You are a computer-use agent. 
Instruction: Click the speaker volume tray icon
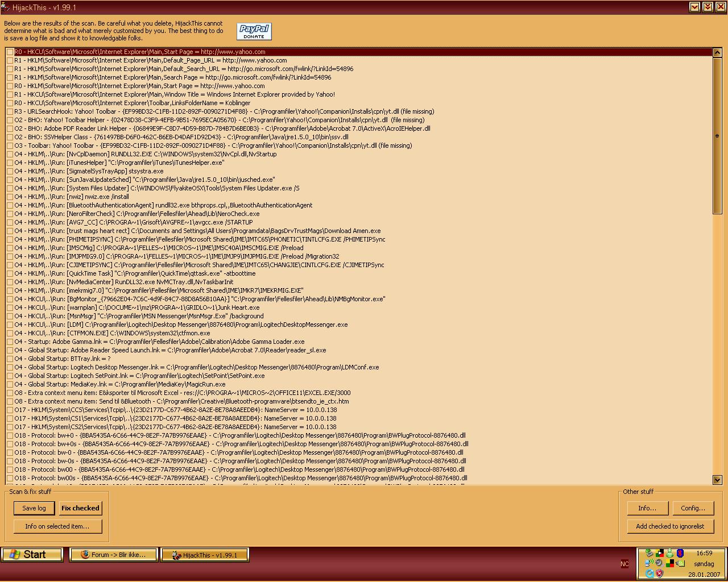click(x=659, y=563)
